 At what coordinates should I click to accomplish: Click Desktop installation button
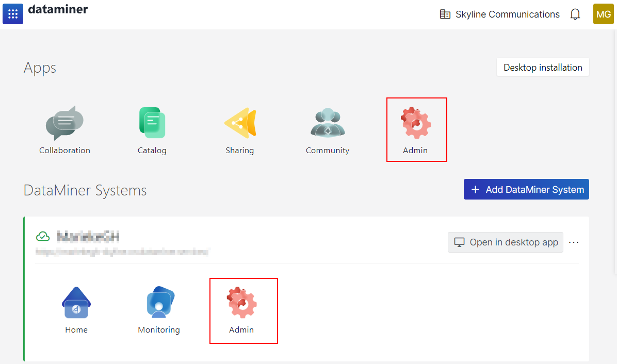(x=543, y=67)
